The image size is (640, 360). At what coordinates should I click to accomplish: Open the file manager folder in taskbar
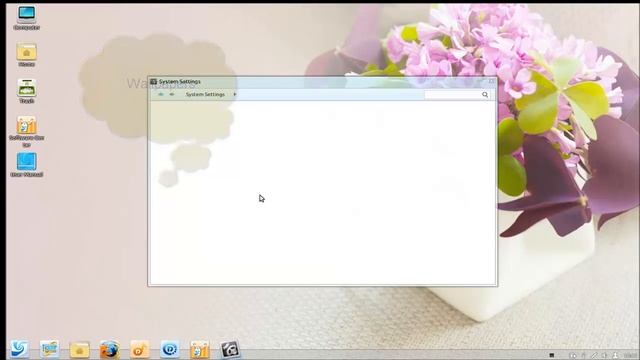click(x=79, y=350)
